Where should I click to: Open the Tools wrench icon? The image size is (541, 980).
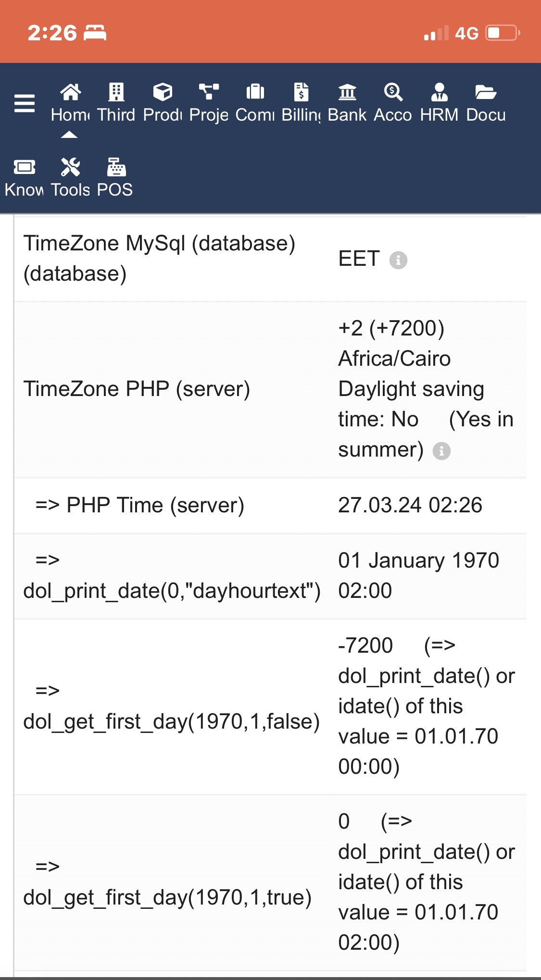pyautogui.click(x=70, y=167)
